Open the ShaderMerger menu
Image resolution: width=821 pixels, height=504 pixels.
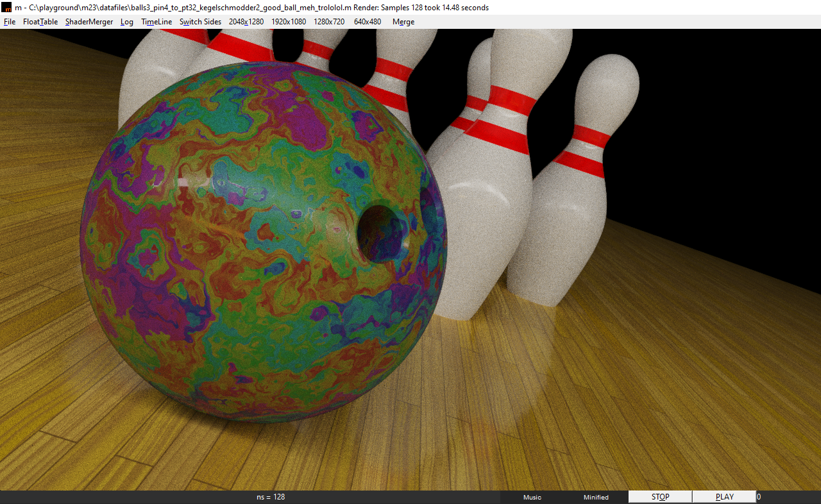click(89, 22)
